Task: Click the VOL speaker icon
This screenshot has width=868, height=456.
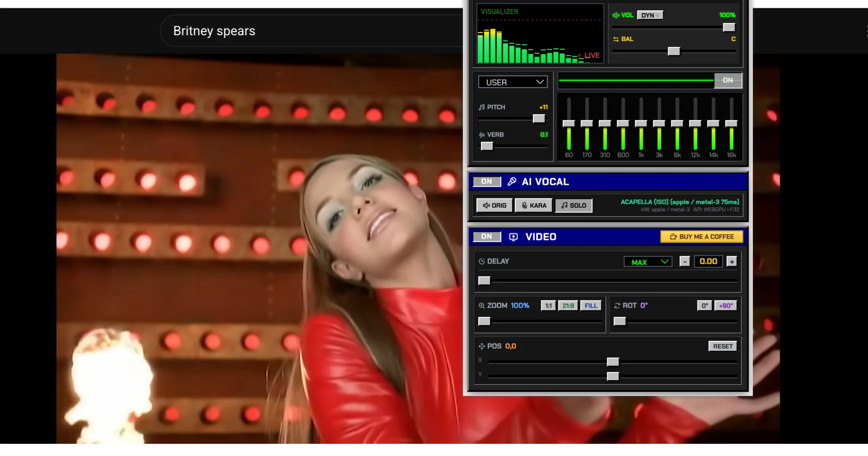Action: [616, 15]
